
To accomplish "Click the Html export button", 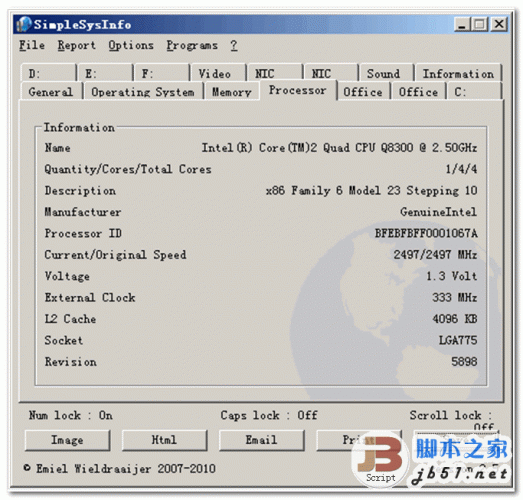I will pos(164,440).
